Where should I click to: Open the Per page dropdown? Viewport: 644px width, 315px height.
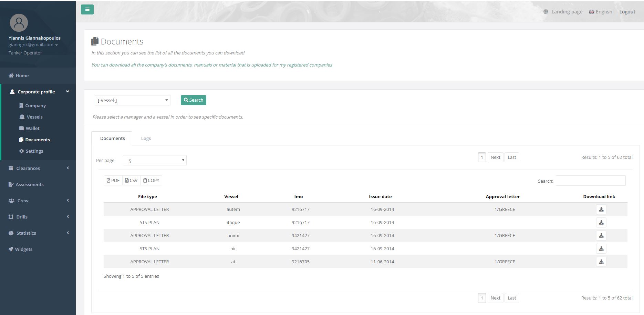155,160
